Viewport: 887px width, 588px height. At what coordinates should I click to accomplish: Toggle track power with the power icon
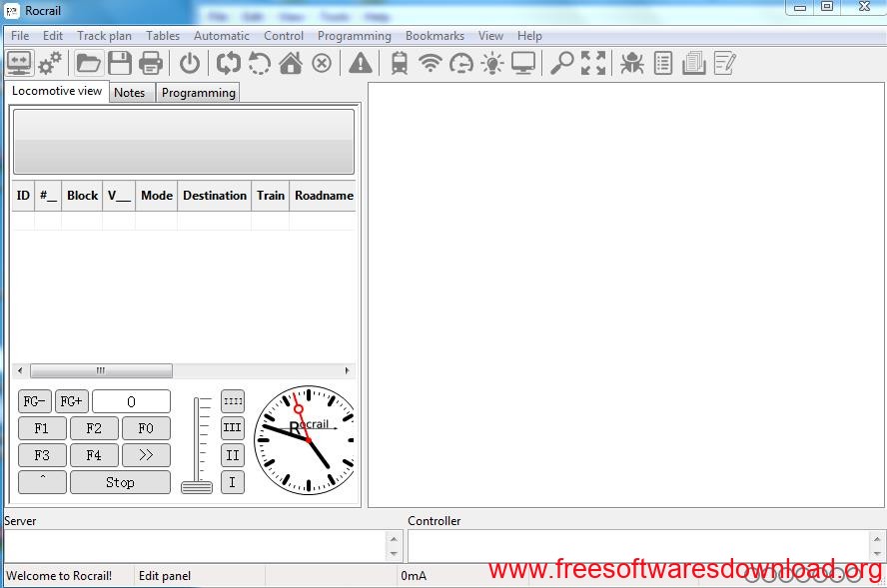point(190,63)
